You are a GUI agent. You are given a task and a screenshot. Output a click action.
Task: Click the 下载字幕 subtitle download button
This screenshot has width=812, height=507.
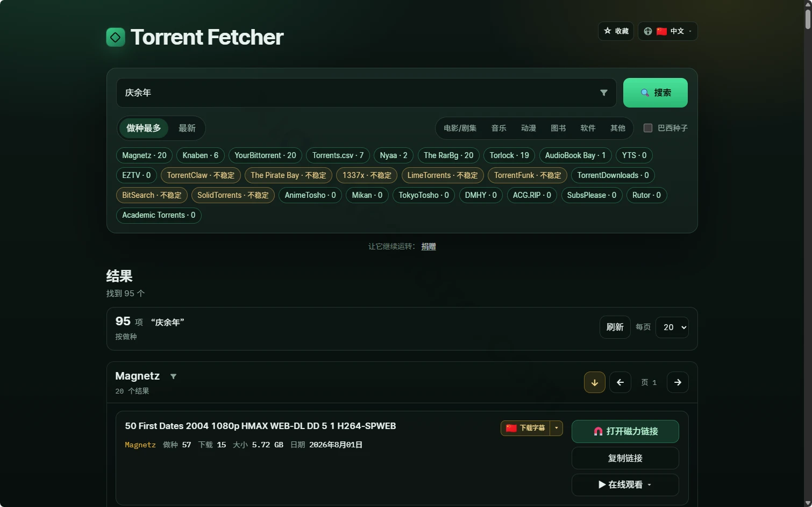(525, 428)
